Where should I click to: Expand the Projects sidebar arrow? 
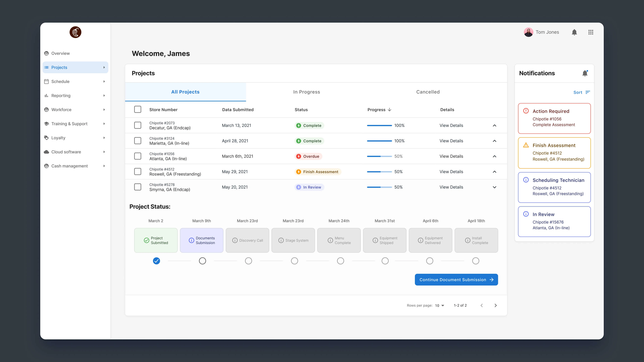click(104, 67)
